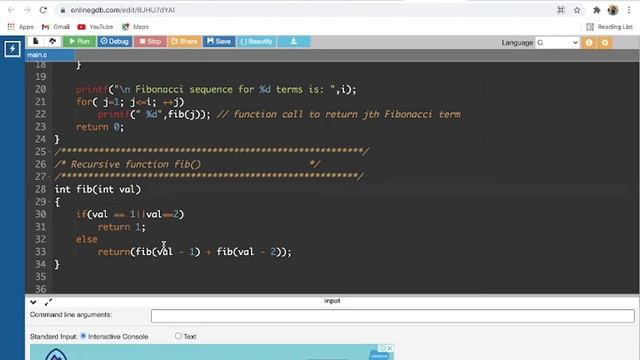
Task: Go back with the browser back arrow
Action: [11, 10]
